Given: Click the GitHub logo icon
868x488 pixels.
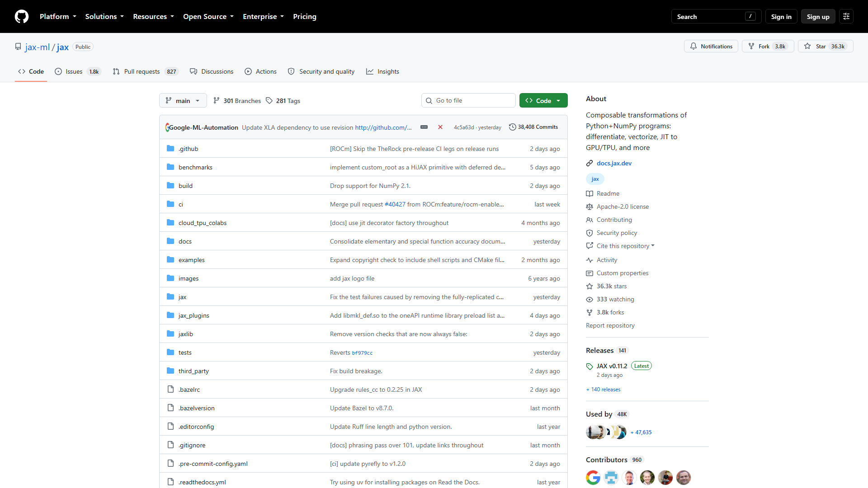Looking at the screenshot, I should click(x=21, y=16).
